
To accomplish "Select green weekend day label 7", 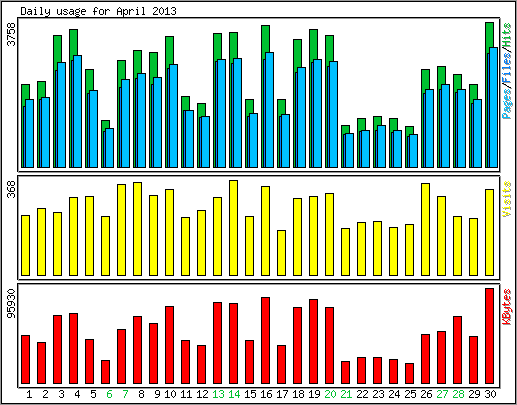I will click(x=125, y=394).
